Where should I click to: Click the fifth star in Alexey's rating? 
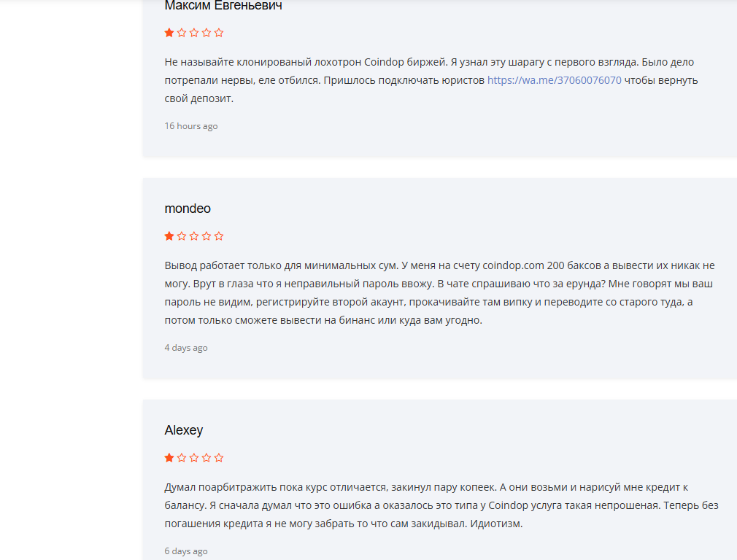pyautogui.click(x=219, y=458)
